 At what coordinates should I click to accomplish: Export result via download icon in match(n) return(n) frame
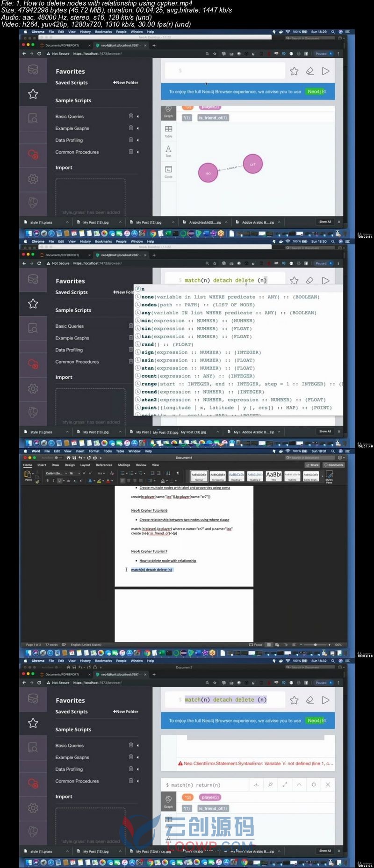(256, 785)
